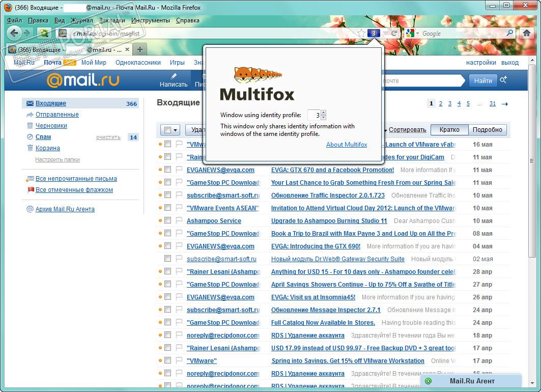541x392 pixels.
Task: Switch to Кратко view
Action: tap(449, 130)
